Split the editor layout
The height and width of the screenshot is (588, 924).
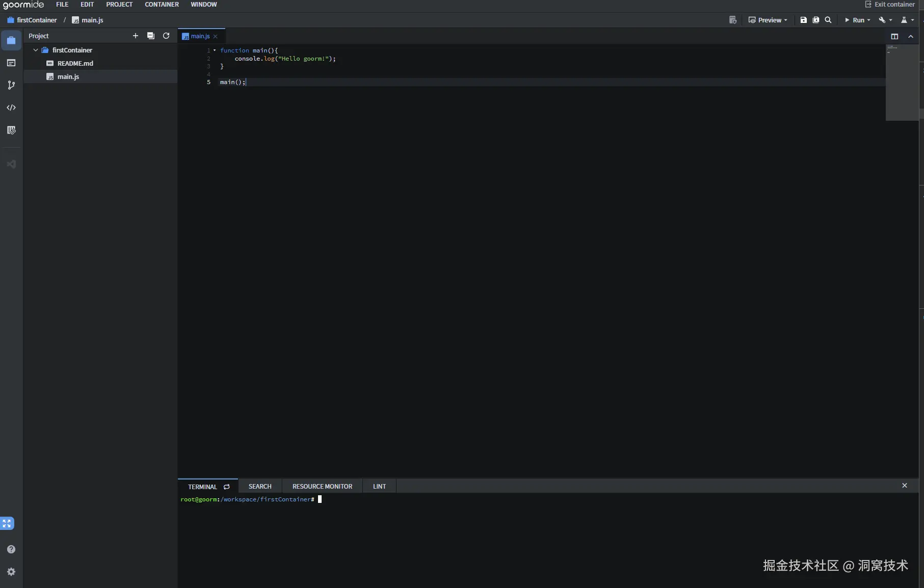(x=894, y=36)
